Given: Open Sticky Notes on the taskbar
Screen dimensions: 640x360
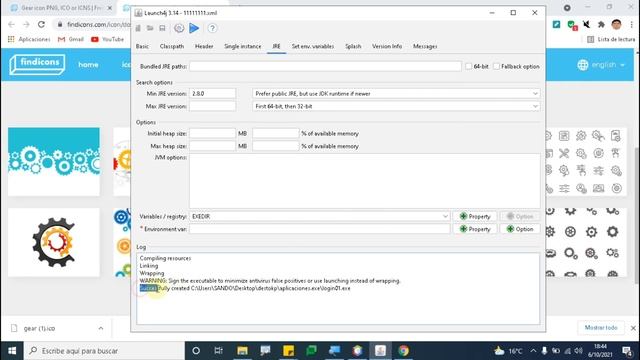Looking at the screenshot, I should pyautogui.click(x=288, y=351).
